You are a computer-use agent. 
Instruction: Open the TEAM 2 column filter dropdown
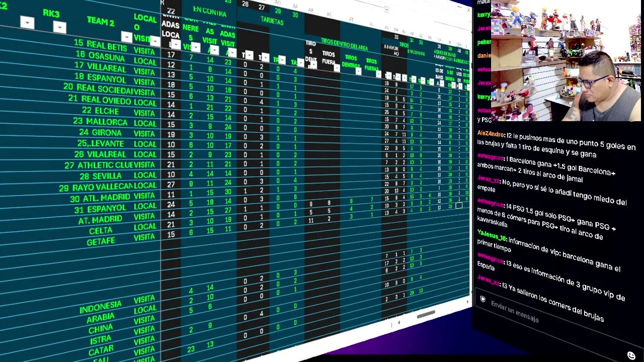[x=126, y=37]
